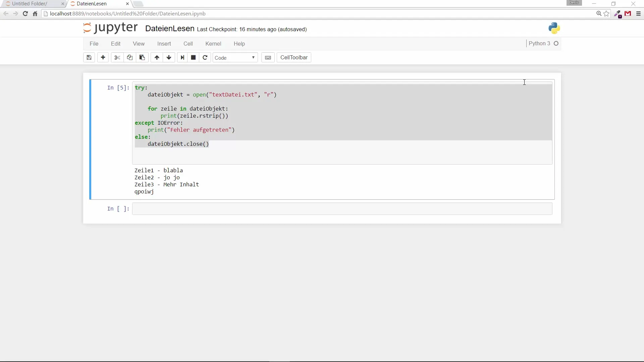Interrupt the kernel with the stop icon

click(193, 58)
